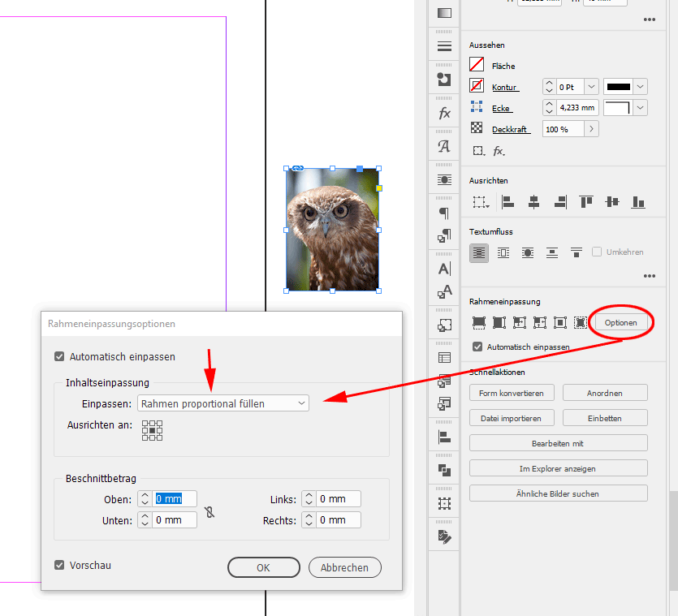Toggle 'Automatisch einpassen' in the Properties panel
The width and height of the screenshot is (678, 616).
point(477,347)
